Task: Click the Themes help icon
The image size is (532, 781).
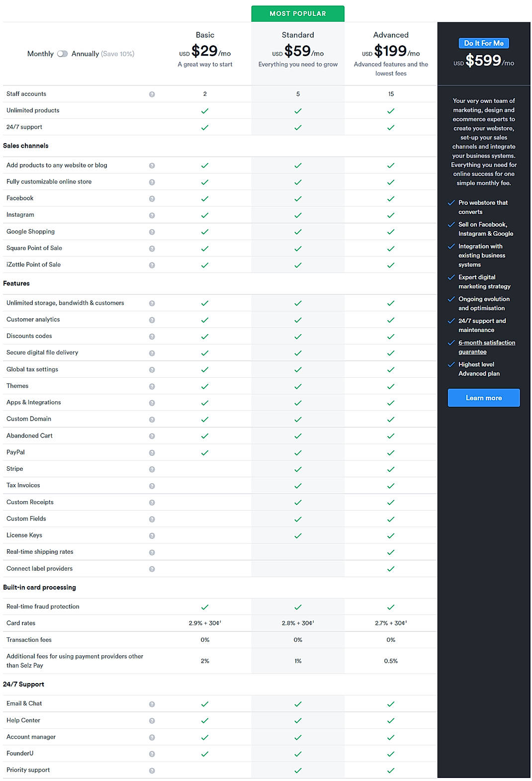Action: coord(152,386)
